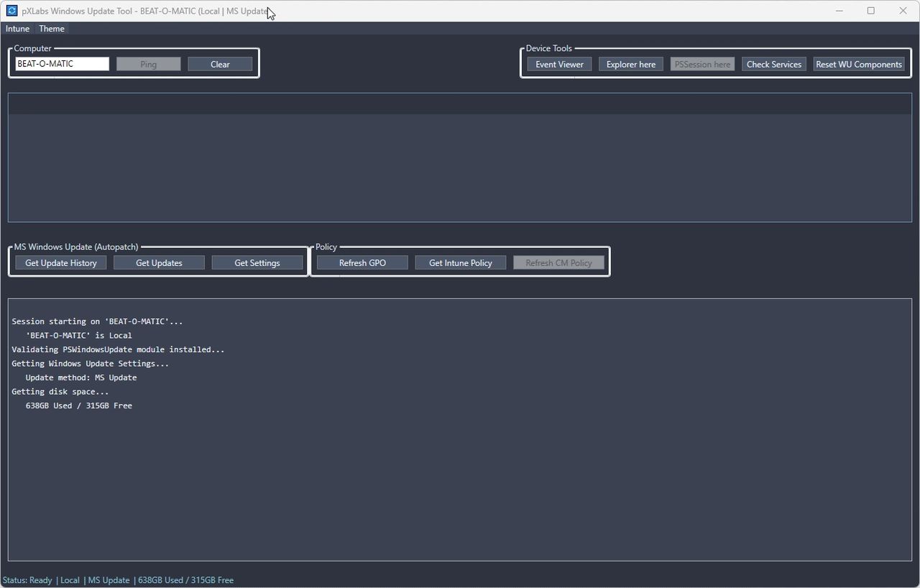Image resolution: width=920 pixels, height=588 pixels.
Task: Maximize the Windows Update Tool window
Action: (x=870, y=11)
